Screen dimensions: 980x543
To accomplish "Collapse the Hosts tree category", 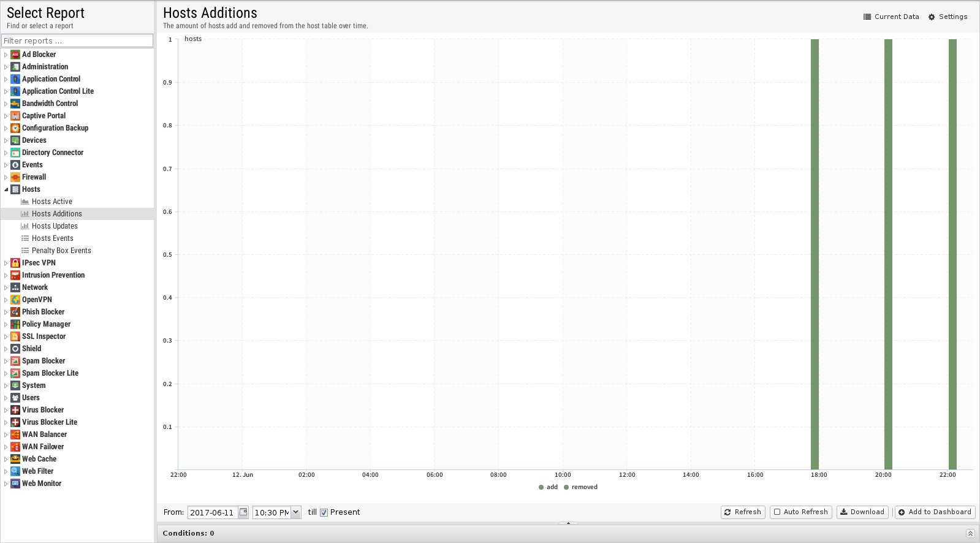I will point(6,189).
